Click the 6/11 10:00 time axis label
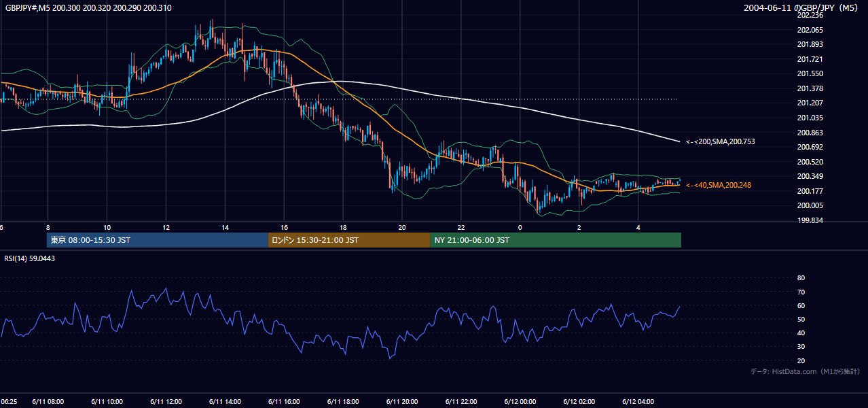 coord(107,401)
